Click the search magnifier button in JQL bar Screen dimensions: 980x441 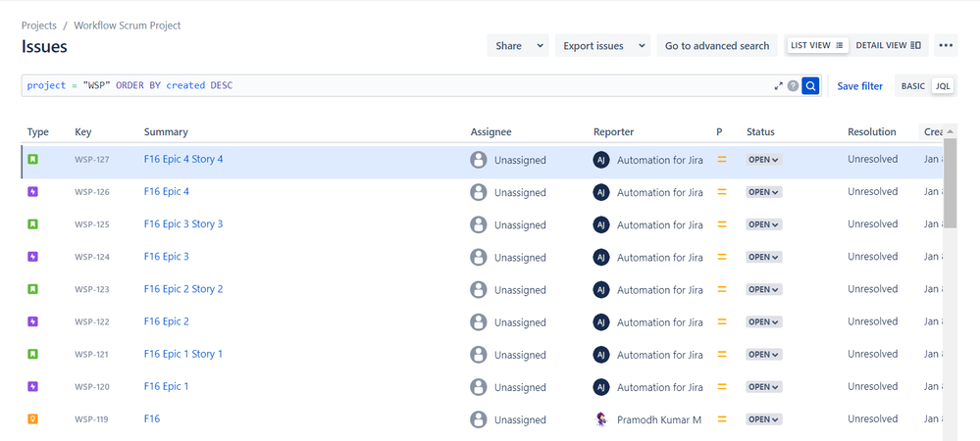click(x=810, y=85)
